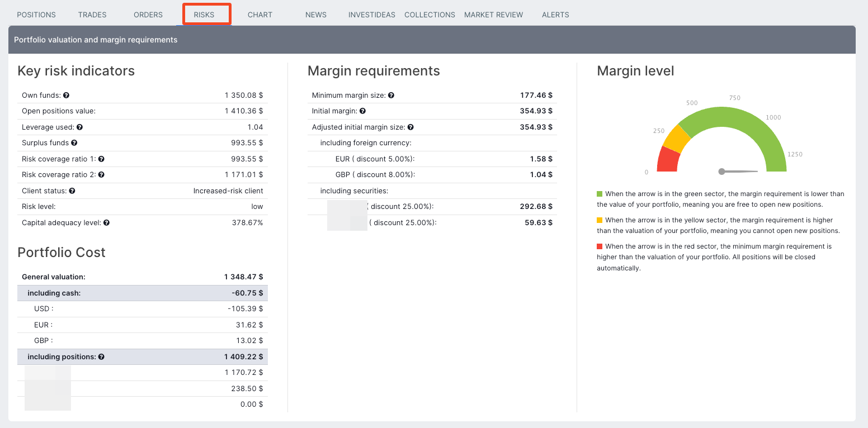The image size is (868, 428).
Task: Click the Leverage used value 1.04
Action: pyautogui.click(x=255, y=127)
